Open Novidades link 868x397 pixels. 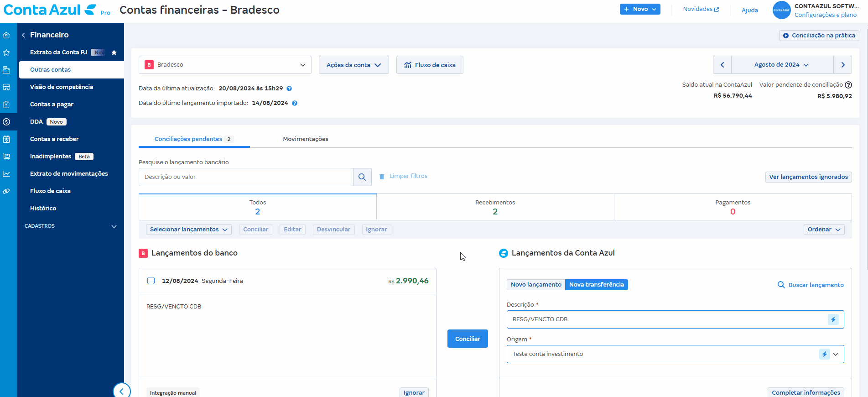click(x=701, y=9)
